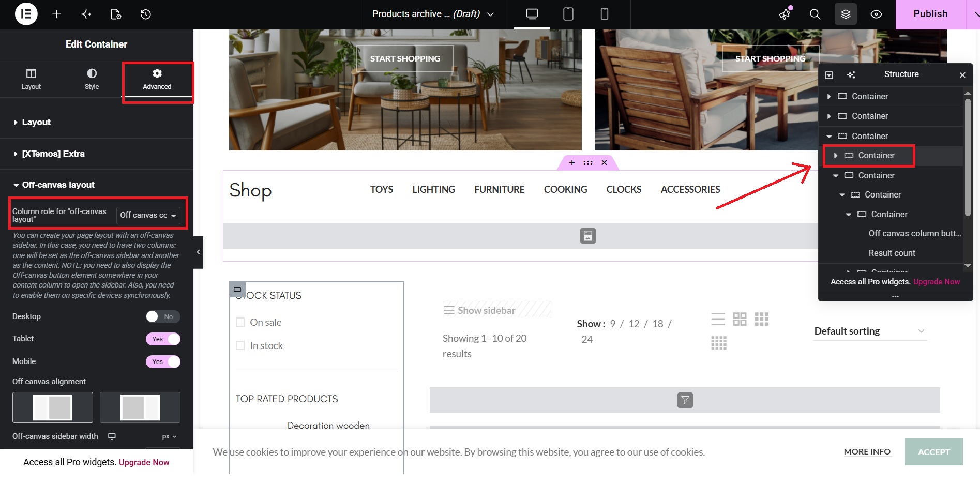
Task: Dock the Structure panel icon
Action: (829, 75)
